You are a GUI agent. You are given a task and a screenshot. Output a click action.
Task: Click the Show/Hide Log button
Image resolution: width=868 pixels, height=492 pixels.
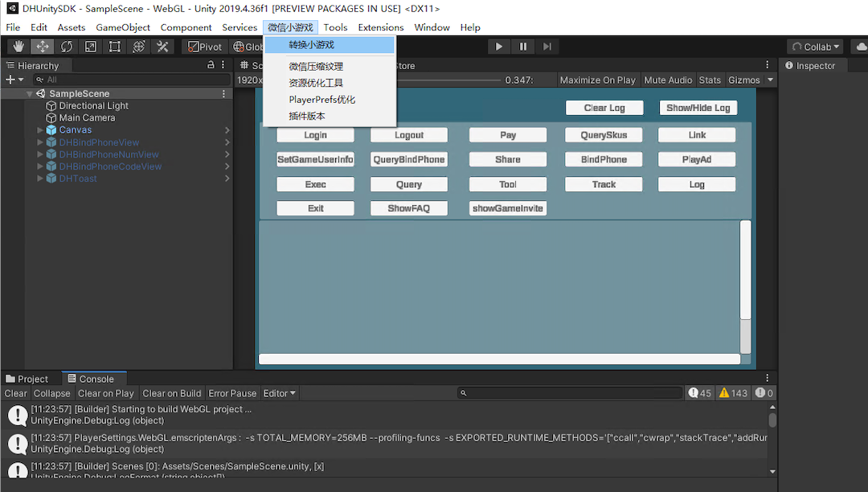coord(698,108)
